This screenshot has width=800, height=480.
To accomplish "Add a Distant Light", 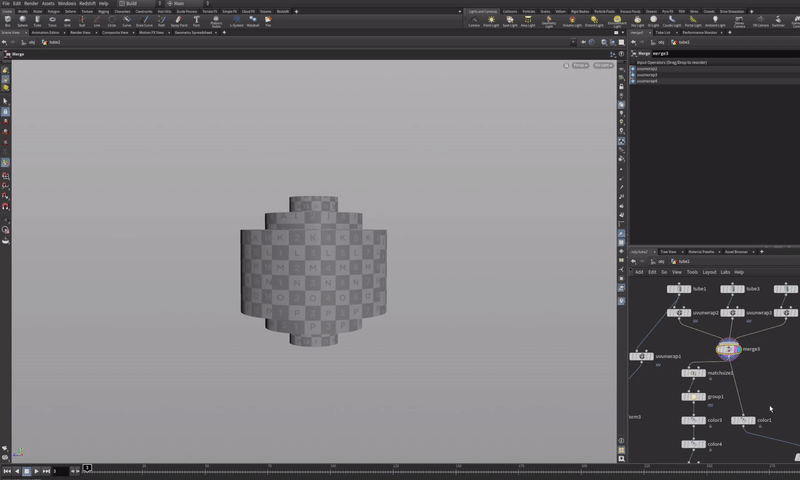I will (x=594, y=21).
